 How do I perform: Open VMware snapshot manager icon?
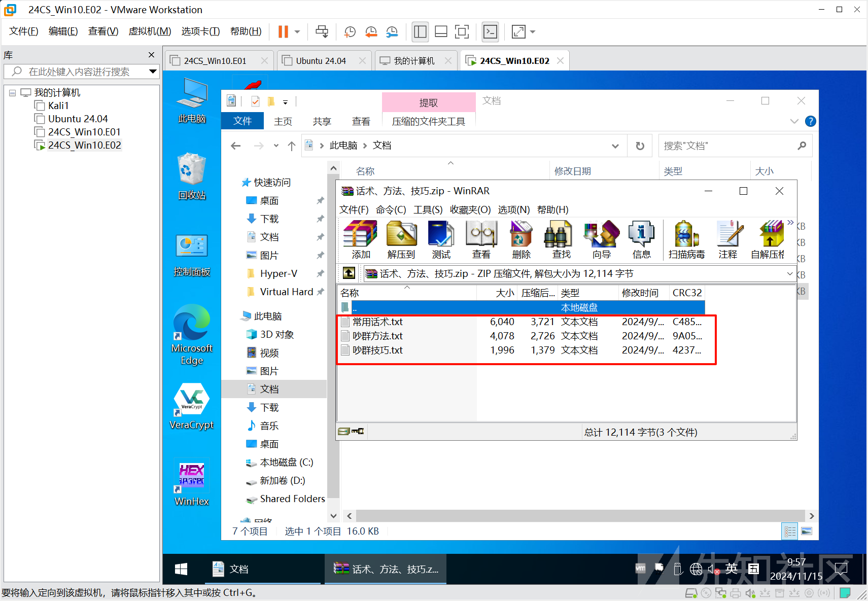(392, 32)
